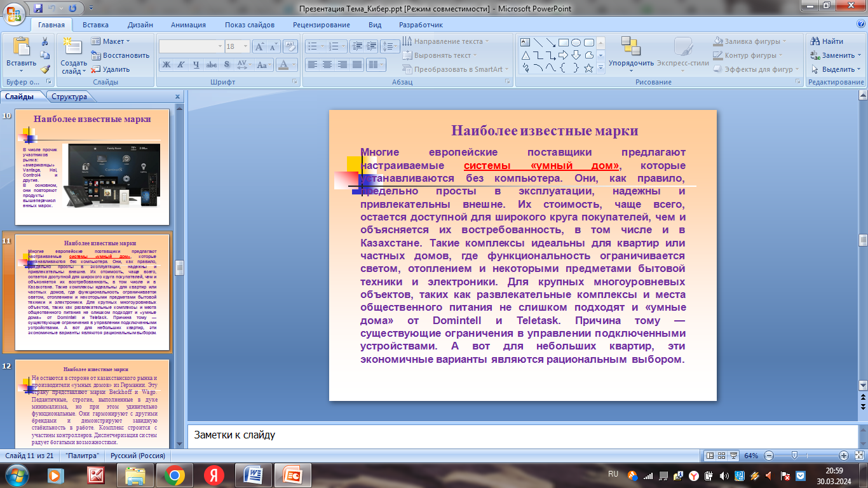Switch to Normal view in status bar

click(710, 456)
